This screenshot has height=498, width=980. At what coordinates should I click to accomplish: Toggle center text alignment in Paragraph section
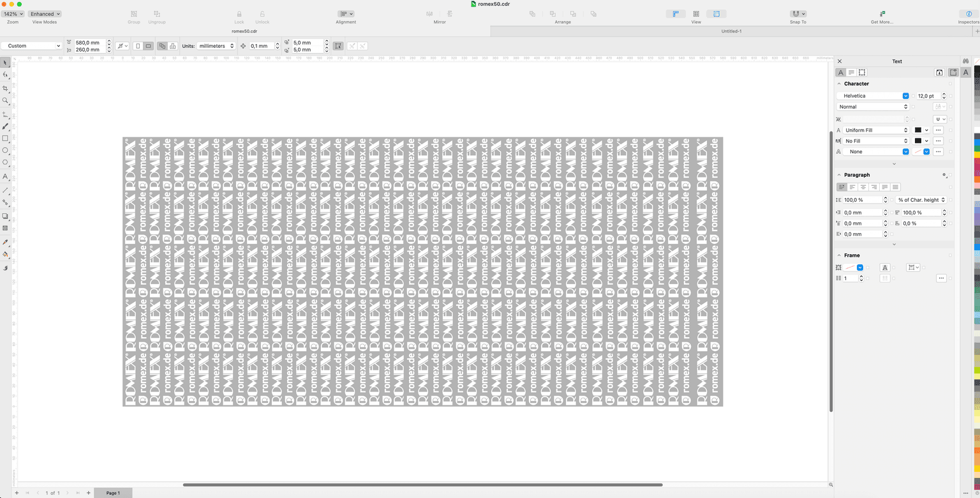863,187
